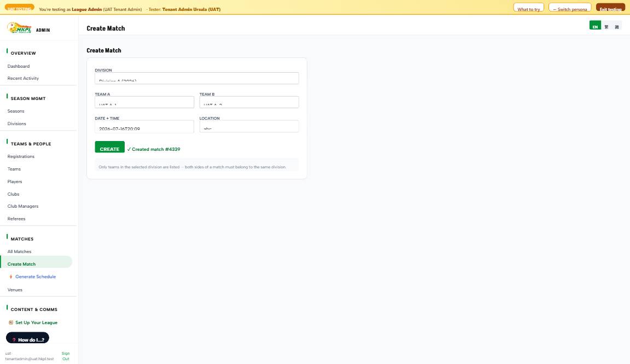Open the Division dropdown
Image resolution: width=630 pixels, height=364 pixels.
197,78
